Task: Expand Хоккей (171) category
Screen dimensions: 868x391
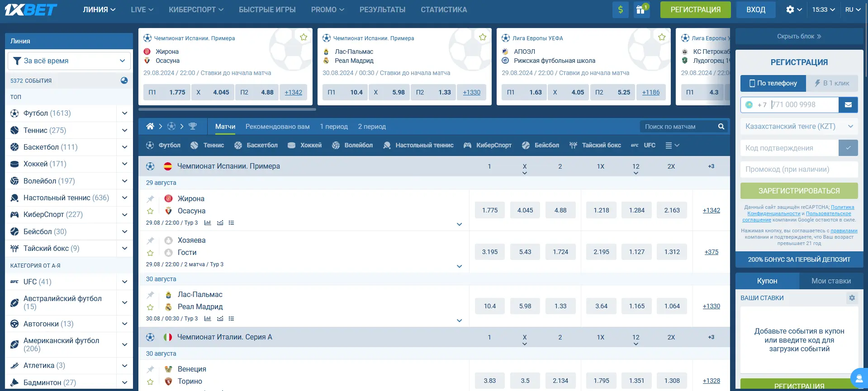Action: pyautogui.click(x=124, y=164)
